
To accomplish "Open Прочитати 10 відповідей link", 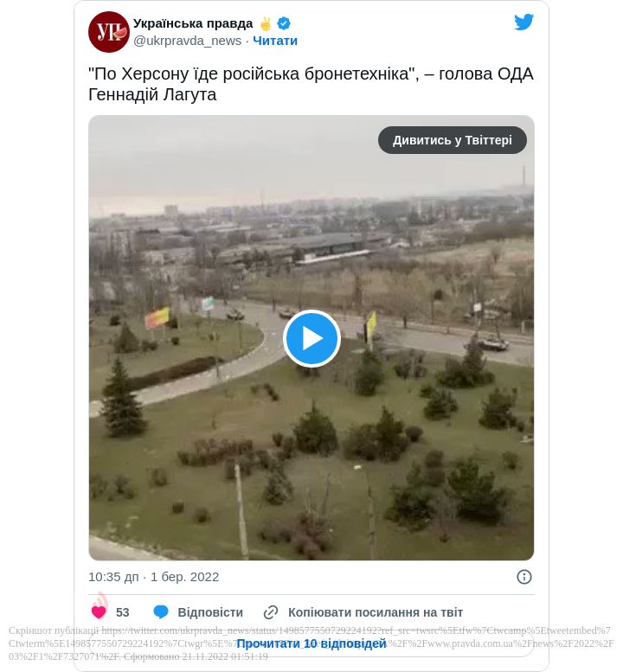I will 311,643.
